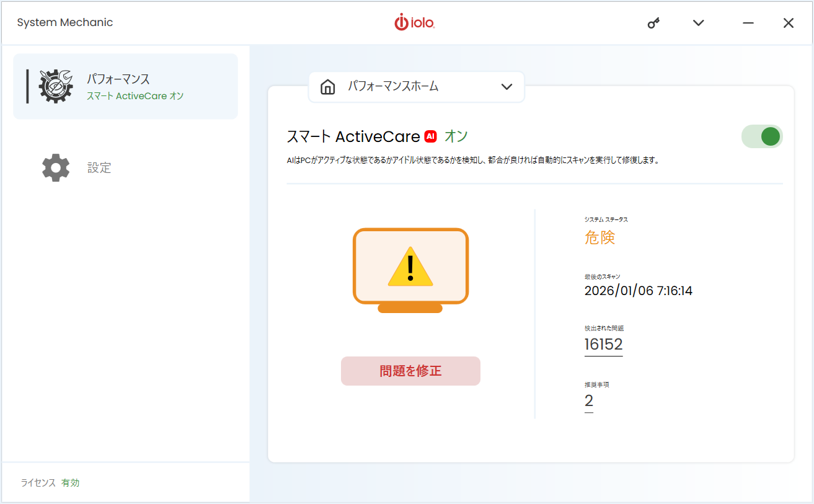Click the underlined 16152 detected issues count

tap(603, 342)
